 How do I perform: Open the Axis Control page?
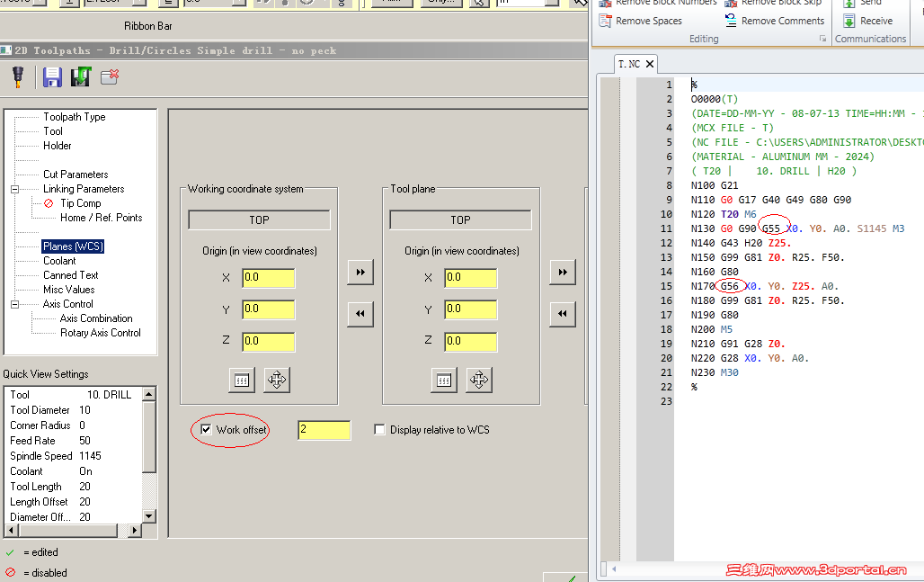click(x=67, y=304)
